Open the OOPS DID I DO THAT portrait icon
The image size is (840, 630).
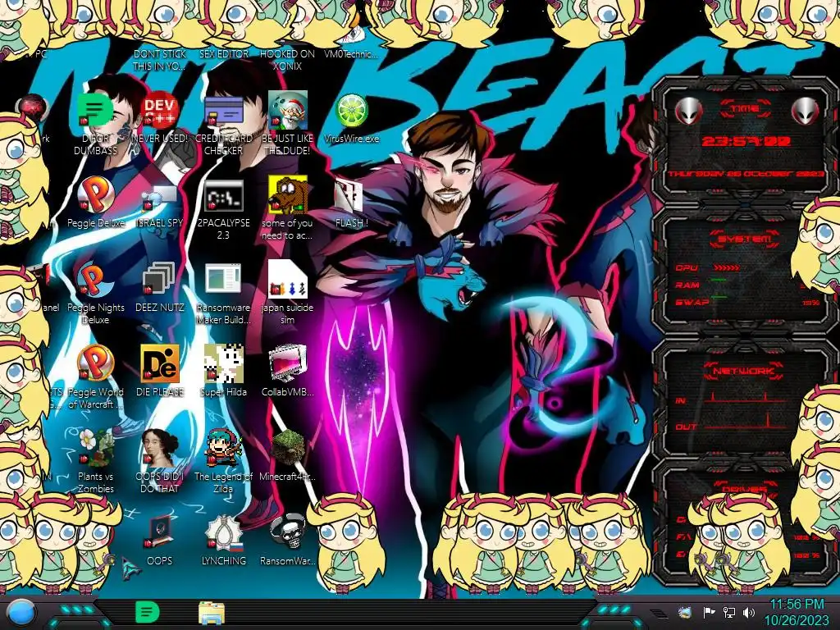pyautogui.click(x=160, y=448)
